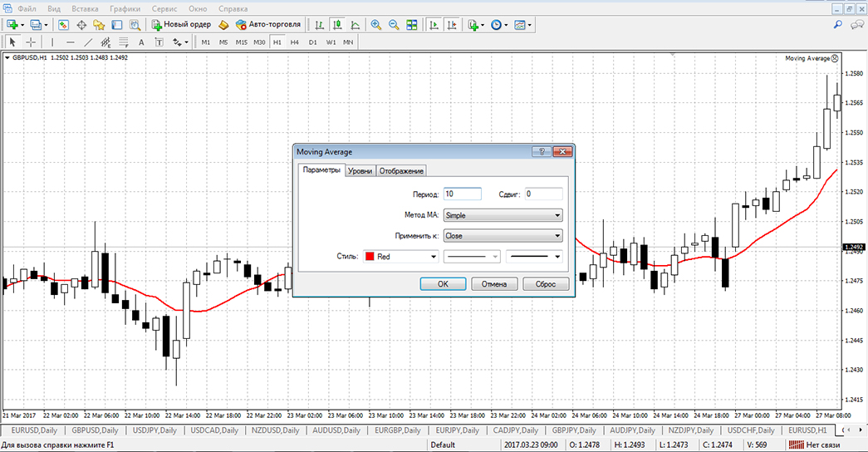This screenshot has width=868, height=452.
Task: Open the Profiles toolbar icon
Action: coord(36,24)
